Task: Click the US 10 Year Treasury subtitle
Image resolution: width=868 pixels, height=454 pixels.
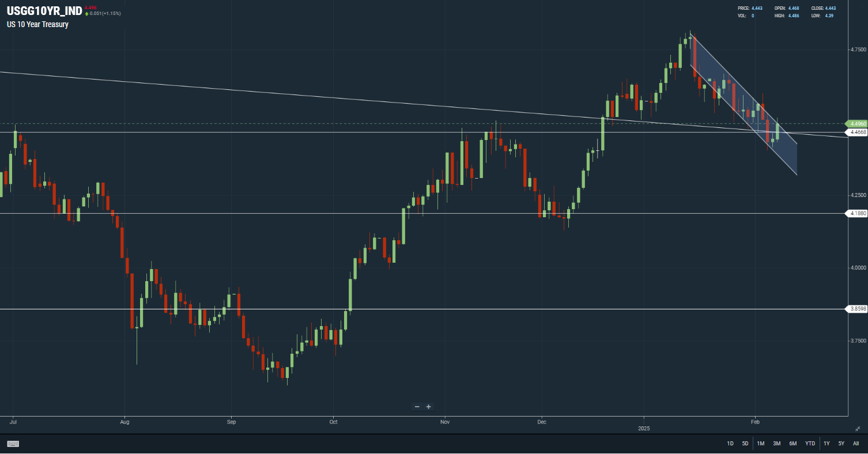Action: click(x=37, y=25)
